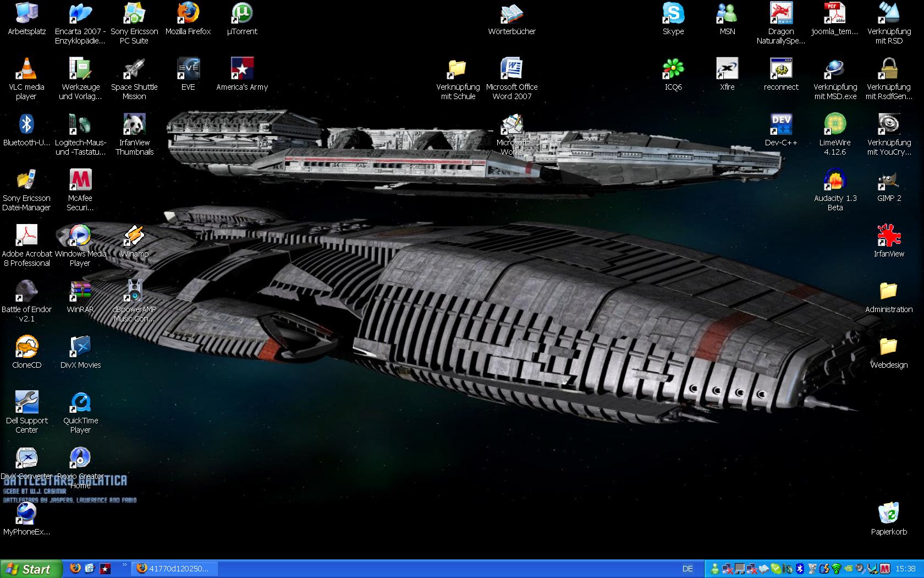924x578 pixels.
Task: Click the taskbar clock showing 15:38
Action: (905, 569)
